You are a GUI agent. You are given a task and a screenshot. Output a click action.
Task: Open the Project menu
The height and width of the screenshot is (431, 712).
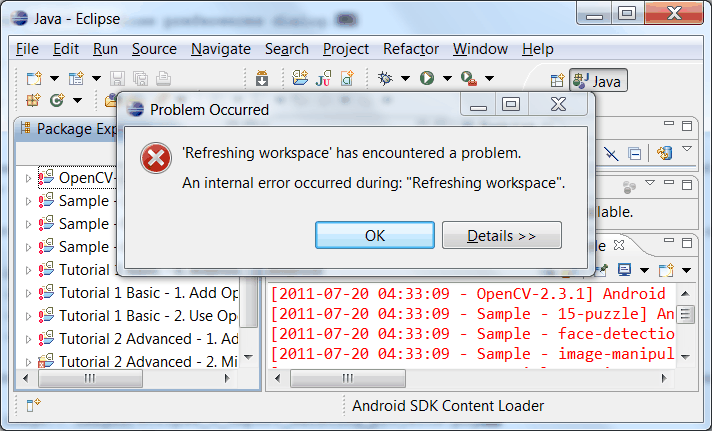tap(346, 49)
